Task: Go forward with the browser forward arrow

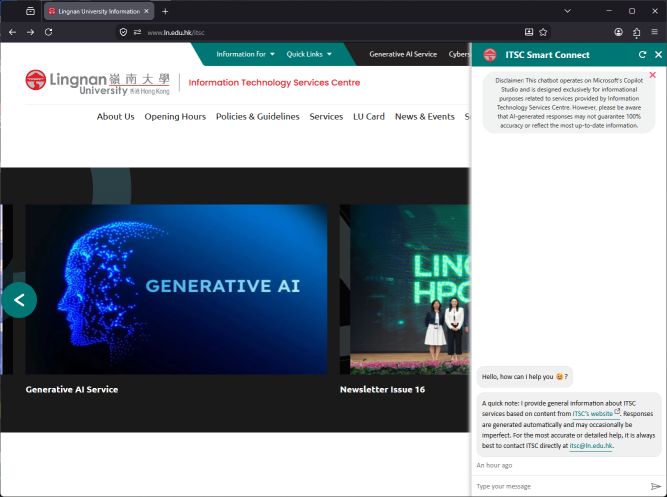Action: point(30,32)
